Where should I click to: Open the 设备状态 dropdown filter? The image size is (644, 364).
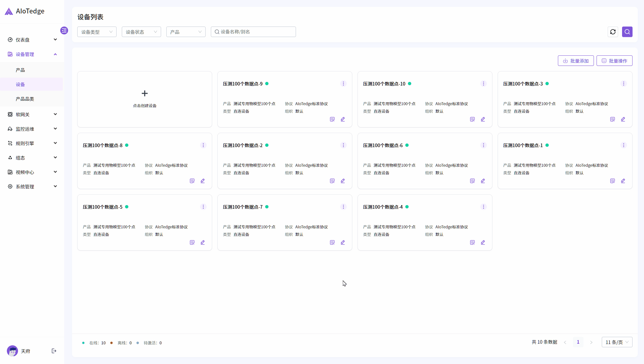coord(141,32)
